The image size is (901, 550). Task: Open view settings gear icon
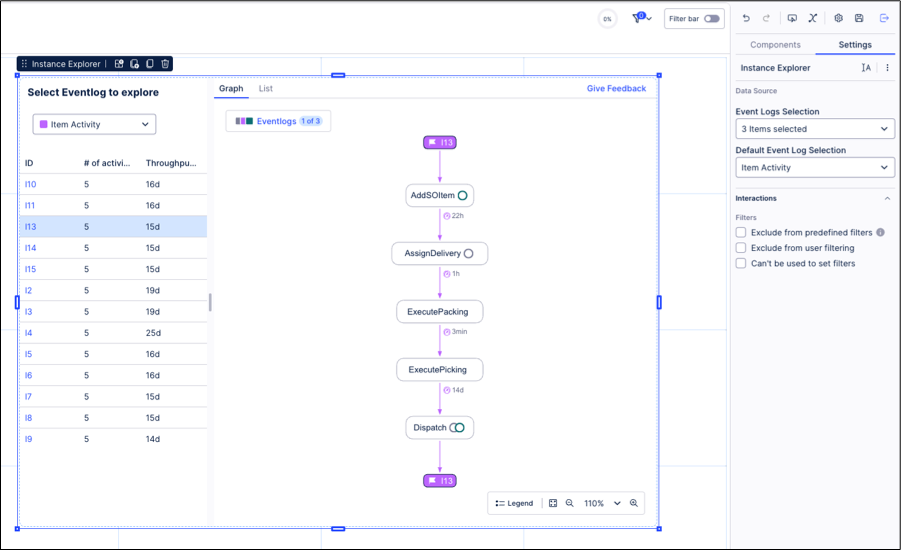pos(838,18)
